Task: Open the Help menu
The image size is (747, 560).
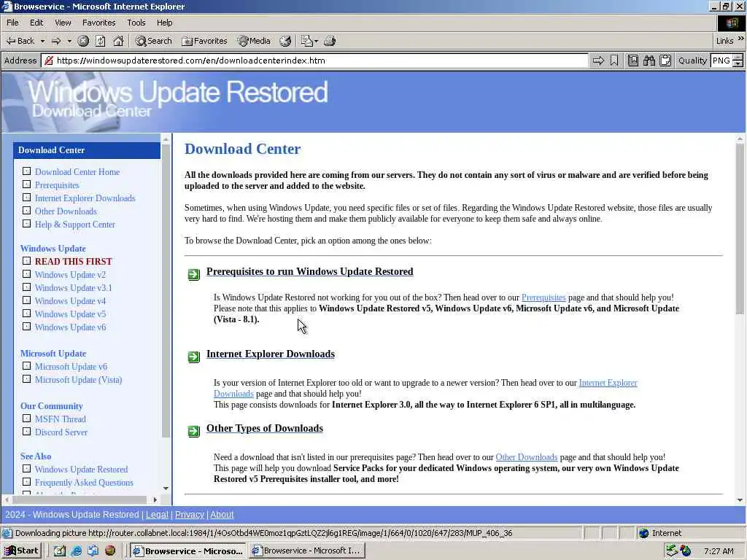Action: pyautogui.click(x=164, y=23)
